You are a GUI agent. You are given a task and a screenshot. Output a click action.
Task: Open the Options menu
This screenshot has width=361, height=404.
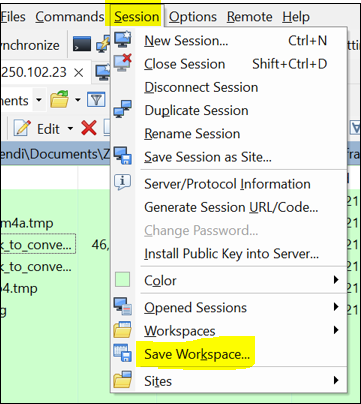(x=193, y=17)
